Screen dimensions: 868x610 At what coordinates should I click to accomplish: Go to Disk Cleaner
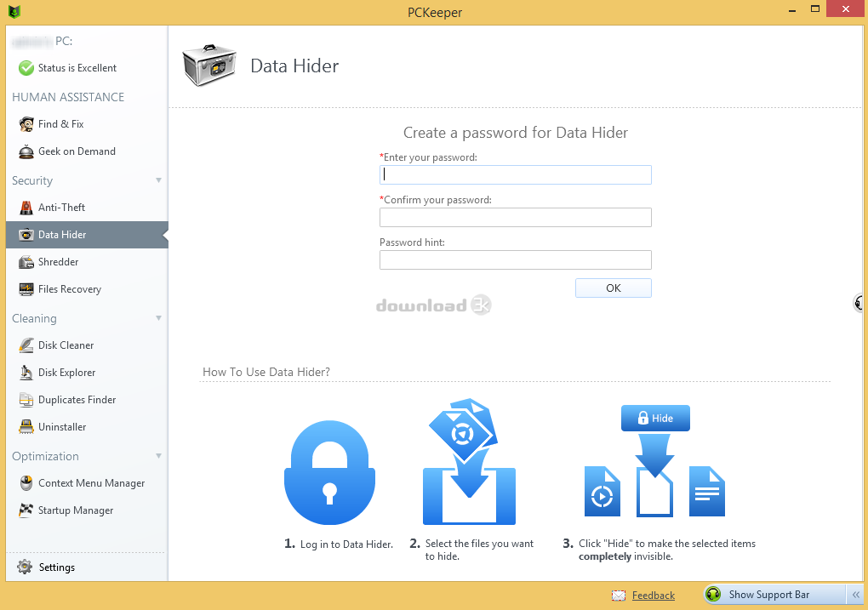87,345
